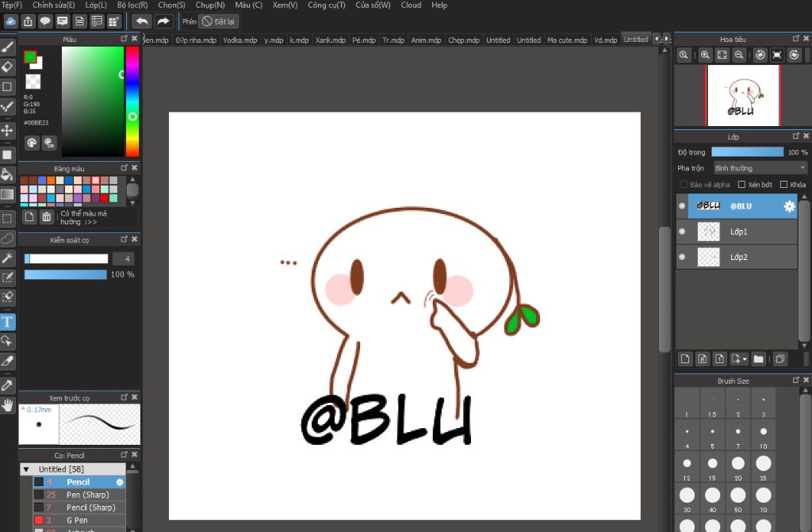Click the Đặt lại reset button
Image resolution: width=812 pixels, height=532 pixels.
[x=219, y=21]
